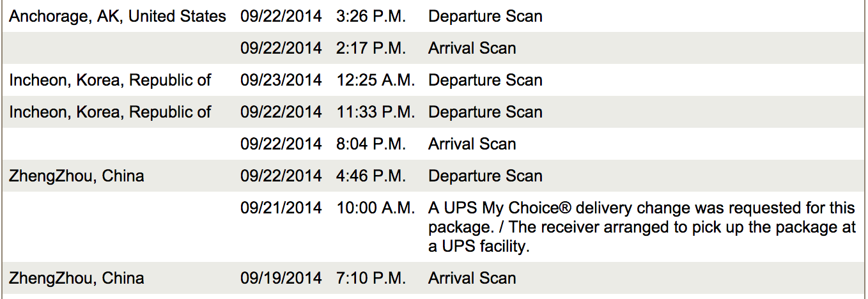The height and width of the screenshot is (299, 868).
Task: Click the 7:10 P.M. Arrival Scan activity
Action: click(x=472, y=278)
